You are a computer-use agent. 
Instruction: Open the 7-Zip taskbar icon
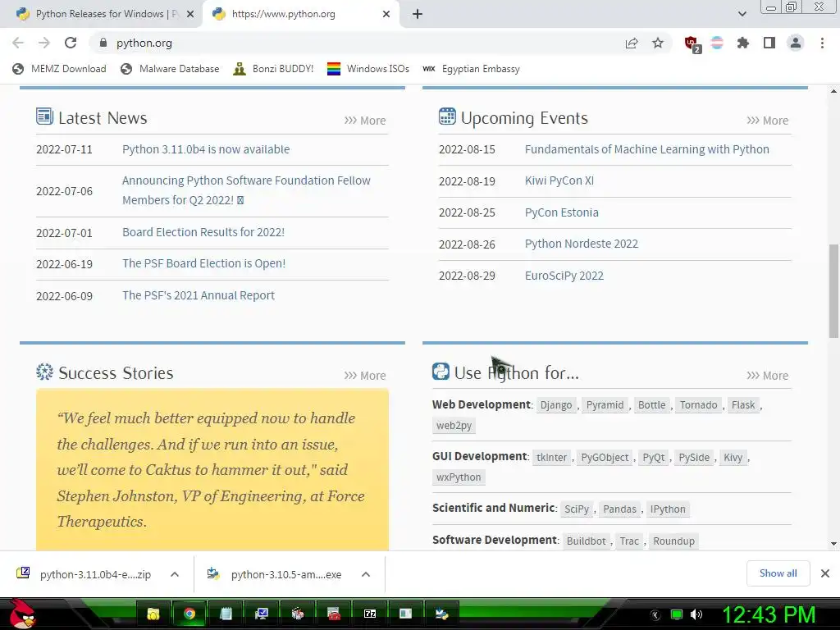(x=370, y=614)
